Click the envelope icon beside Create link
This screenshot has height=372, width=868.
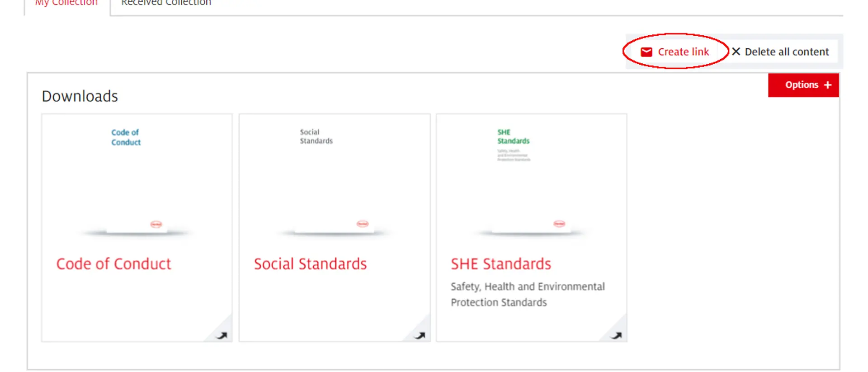click(646, 52)
